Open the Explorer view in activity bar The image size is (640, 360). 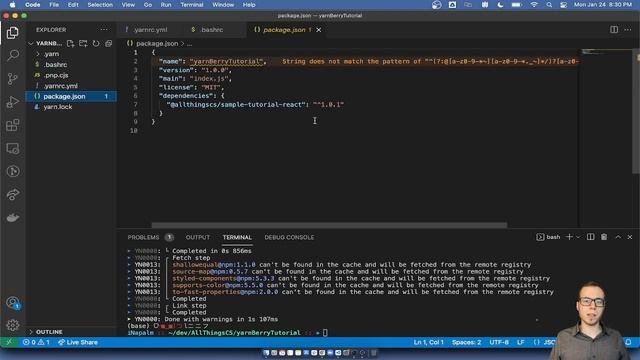(x=13, y=33)
